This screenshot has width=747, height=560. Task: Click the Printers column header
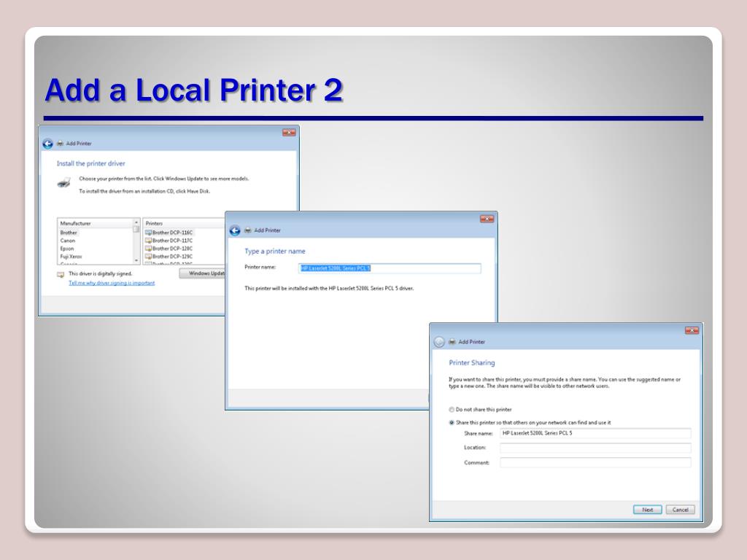coord(184,223)
